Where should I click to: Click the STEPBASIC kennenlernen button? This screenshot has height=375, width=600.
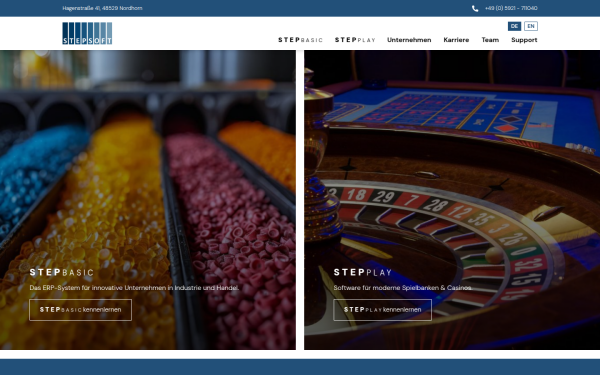click(80, 310)
